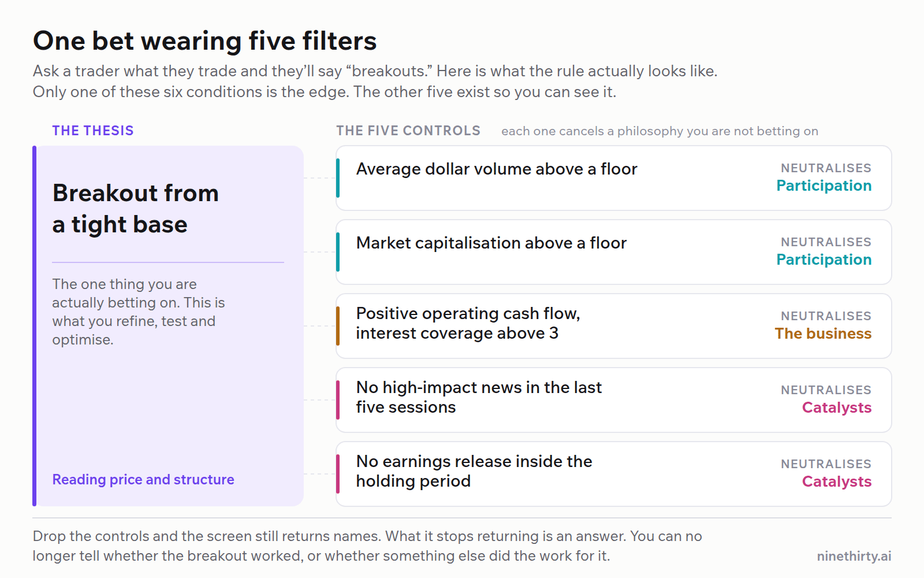924x578 pixels.
Task: Click the 'Reading price and structure' link
Action: click(143, 479)
